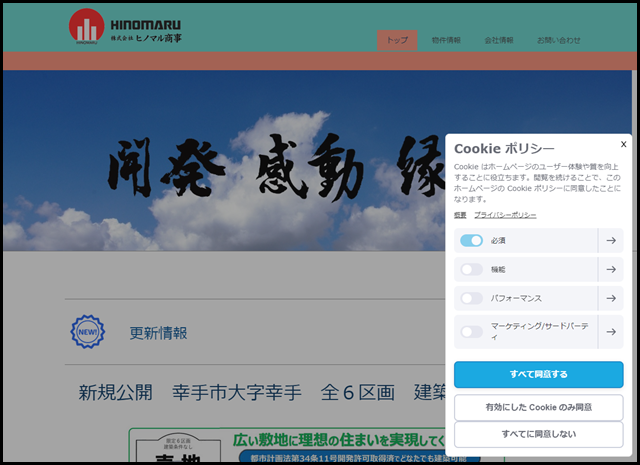Toggle the 必須 cookie switch
The height and width of the screenshot is (465, 640).
471,240
